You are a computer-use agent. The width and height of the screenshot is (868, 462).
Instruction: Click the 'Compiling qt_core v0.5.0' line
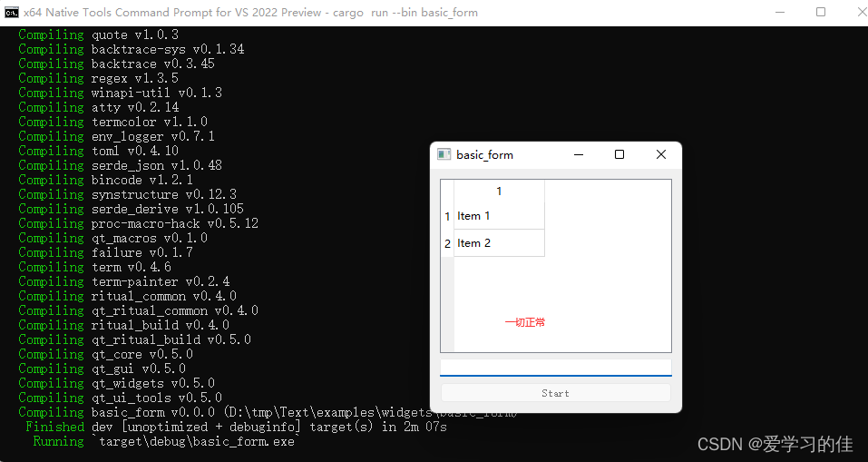tap(106, 354)
